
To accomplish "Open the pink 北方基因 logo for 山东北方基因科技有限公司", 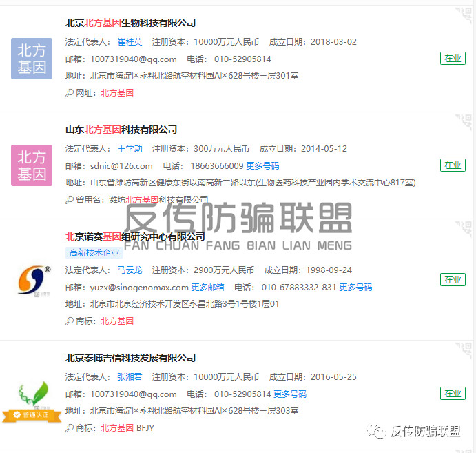I will (x=32, y=165).
